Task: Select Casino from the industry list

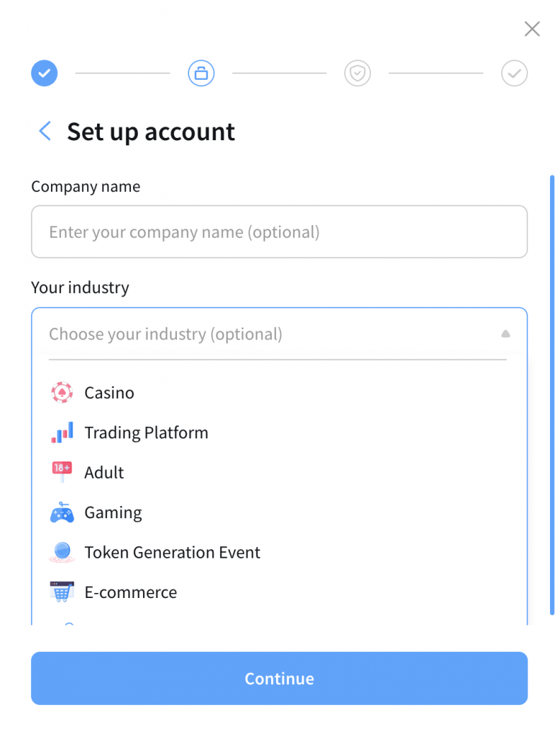Action: pos(109,393)
